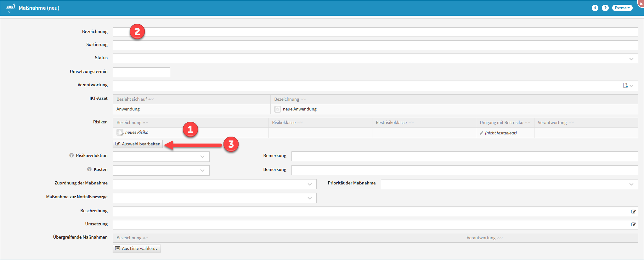
Task: Expand the Status dropdown
Action: pyautogui.click(x=631, y=59)
